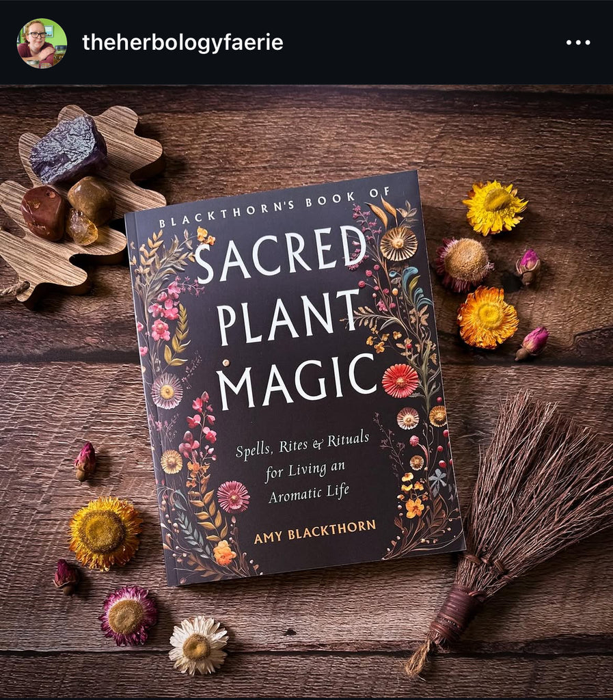Tap the red-brown polished stone
Viewport: 613px width, 700px height.
[44, 213]
